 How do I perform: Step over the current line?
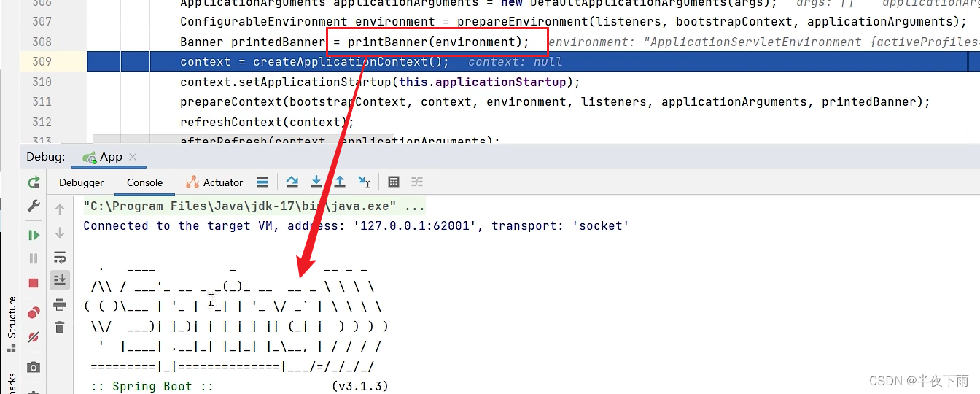[x=292, y=182]
